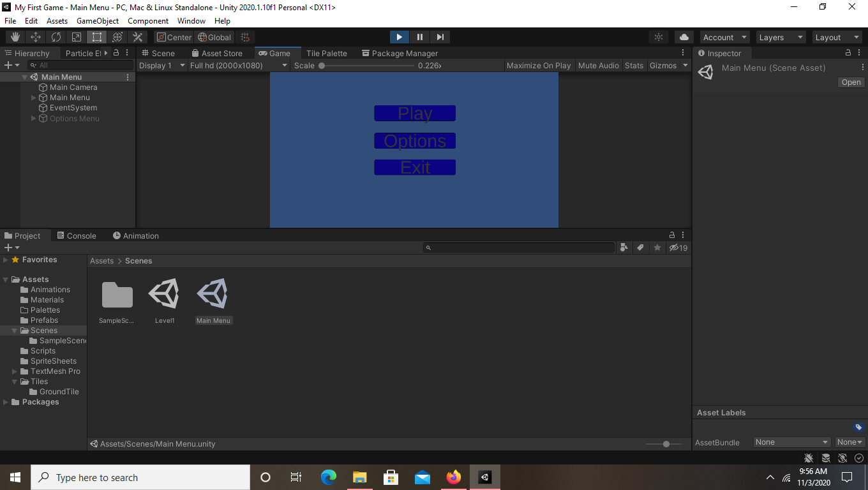Lock the Inspector panel
868x490 pixels.
tap(848, 53)
